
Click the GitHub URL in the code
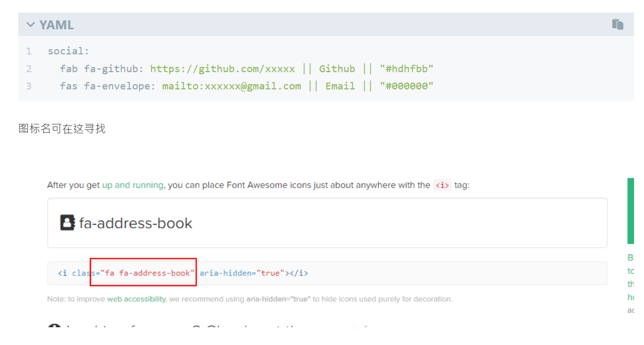click(222, 68)
